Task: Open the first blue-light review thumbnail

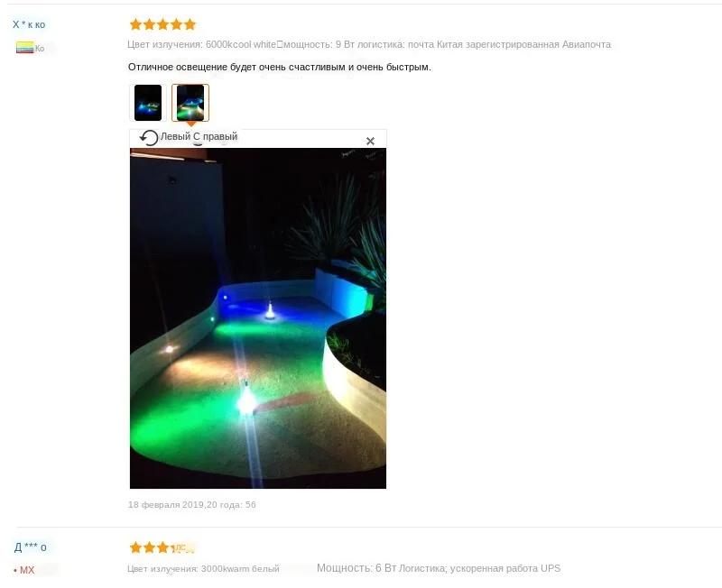Action: [148, 103]
